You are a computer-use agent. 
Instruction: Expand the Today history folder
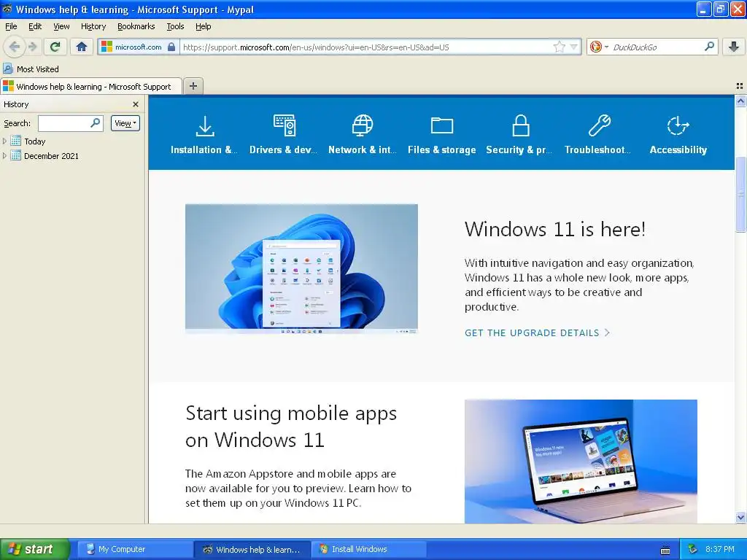(5, 141)
